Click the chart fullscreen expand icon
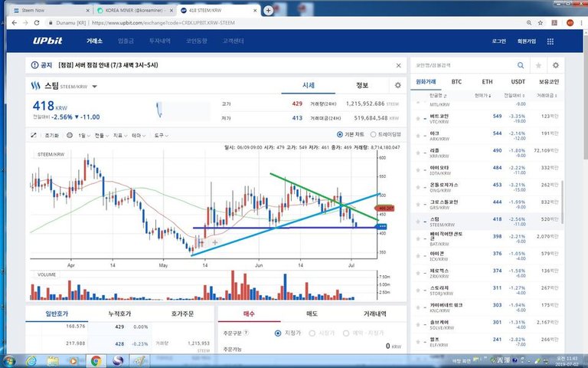This screenshot has width=588, height=368. [x=34, y=135]
